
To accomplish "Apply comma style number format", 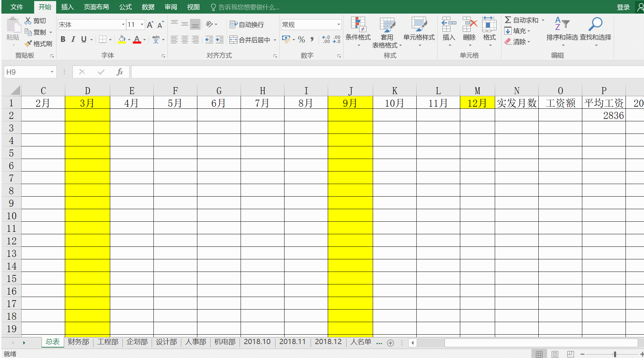I will coord(312,39).
